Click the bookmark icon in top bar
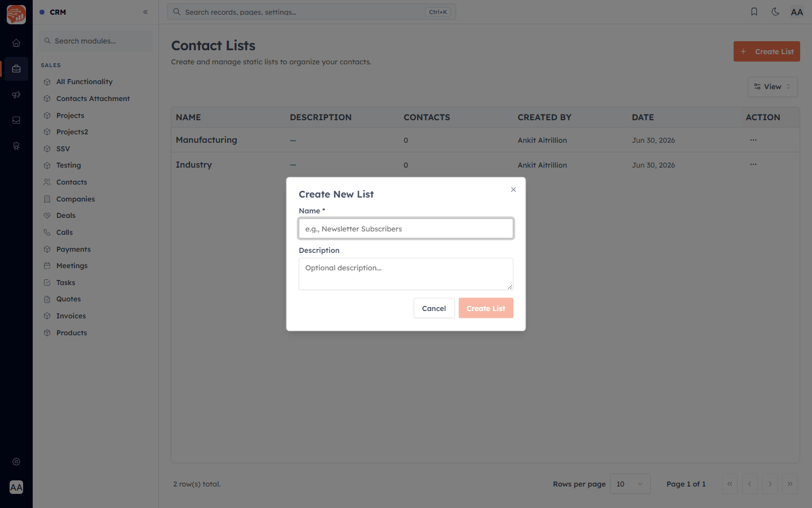 click(754, 12)
